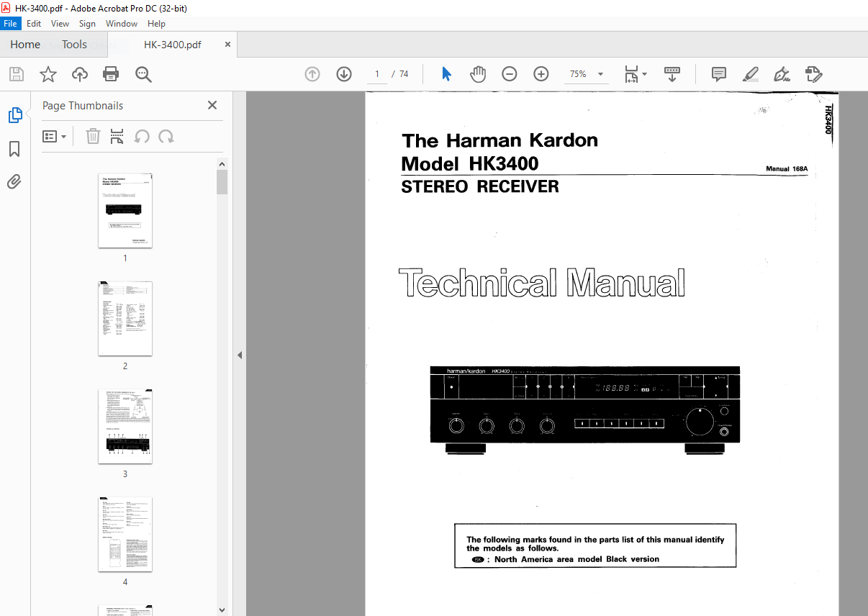This screenshot has height=616, width=868.
Task: Open the Help menu
Action: (x=156, y=24)
